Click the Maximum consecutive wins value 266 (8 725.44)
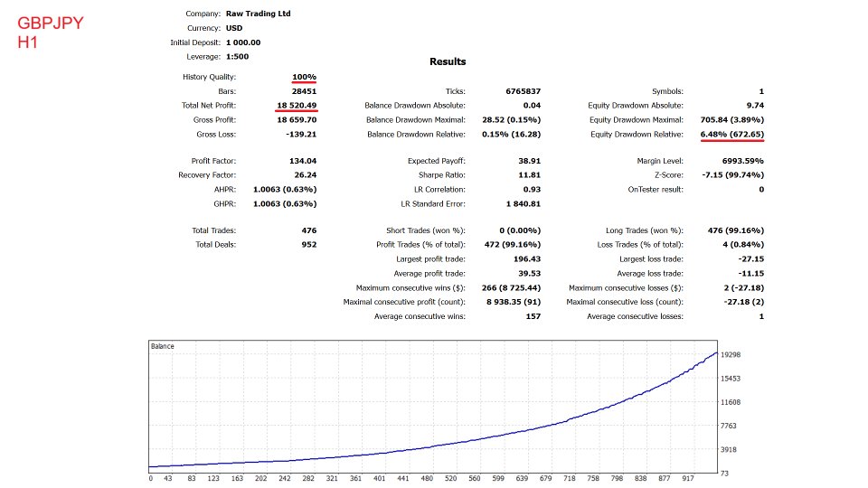This screenshot has width=868, height=488. (x=512, y=287)
